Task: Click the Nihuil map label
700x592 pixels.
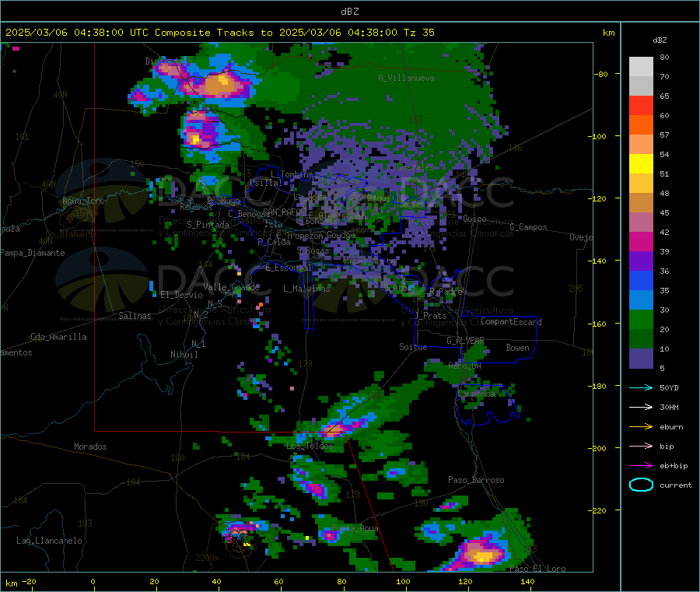Action: tap(184, 355)
